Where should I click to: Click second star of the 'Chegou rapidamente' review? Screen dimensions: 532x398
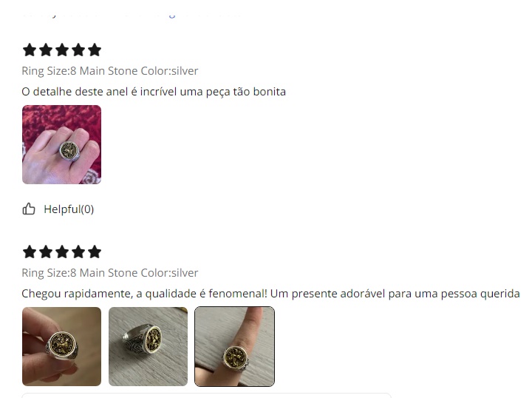click(46, 252)
